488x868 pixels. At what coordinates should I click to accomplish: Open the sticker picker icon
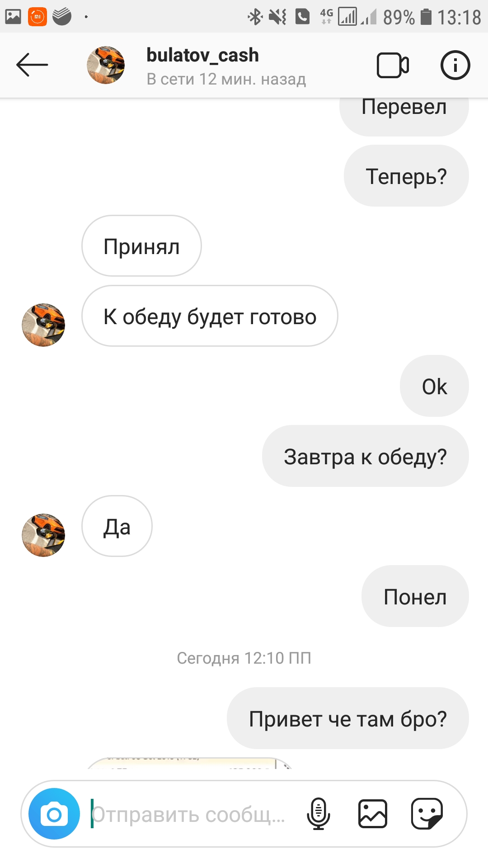[x=427, y=814]
